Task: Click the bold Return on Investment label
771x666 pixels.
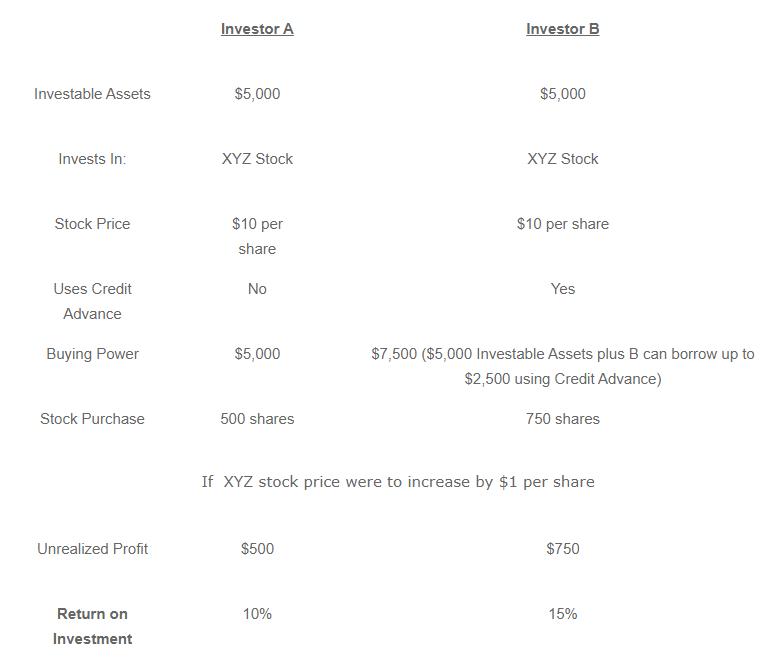Action: coord(92,626)
